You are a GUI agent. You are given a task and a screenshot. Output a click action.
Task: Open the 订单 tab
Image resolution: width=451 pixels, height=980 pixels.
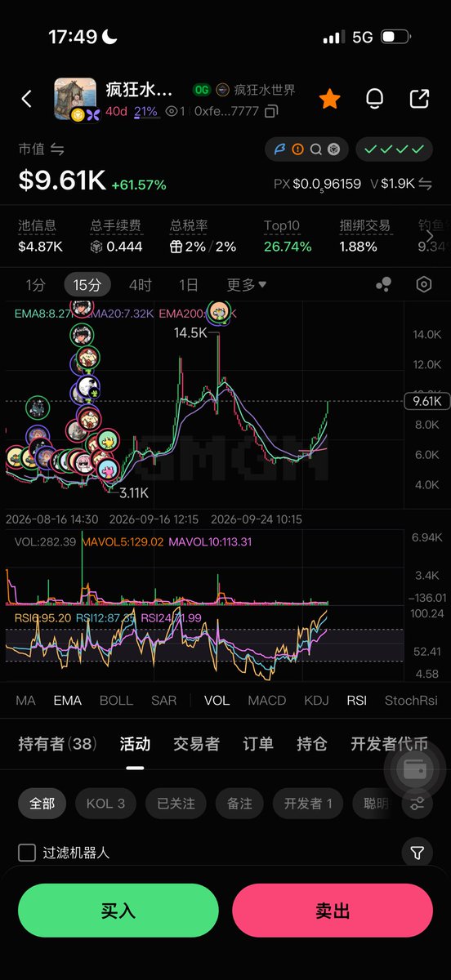click(x=258, y=744)
